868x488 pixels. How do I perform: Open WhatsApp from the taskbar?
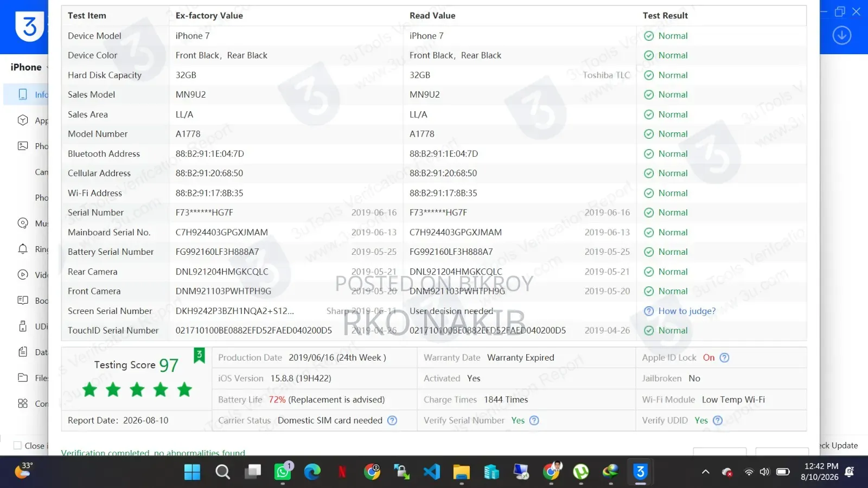pos(283,472)
